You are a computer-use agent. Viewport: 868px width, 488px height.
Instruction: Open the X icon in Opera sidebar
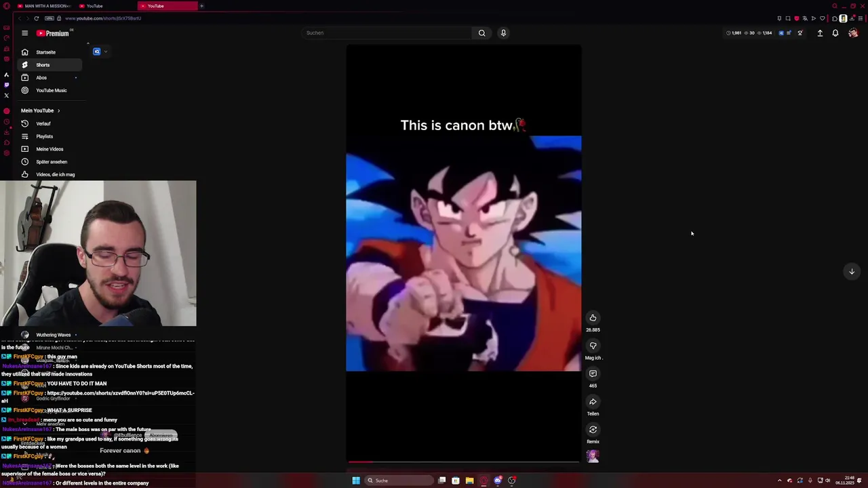point(7,96)
